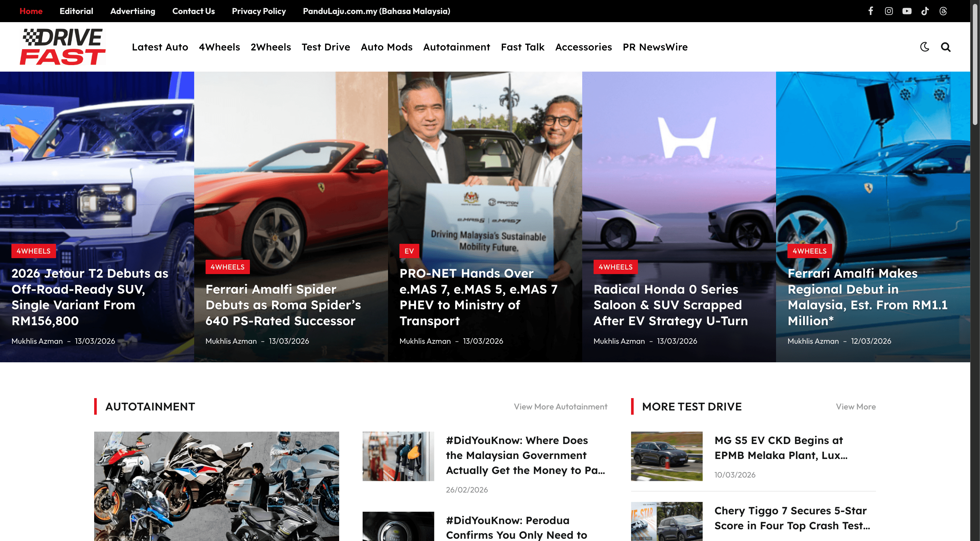The height and width of the screenshot is (541, 980).
Task: Toggle dark mode with the moon icon
Action: click(924, 47)
